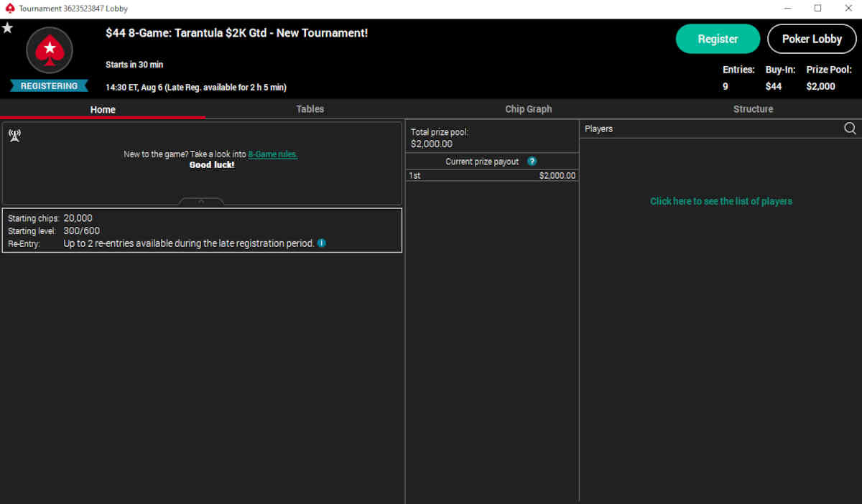This screenshot has height=504, width=862.
Task: Click the 'Up to 2 re-entries available' text
Action: pos(189,243)
